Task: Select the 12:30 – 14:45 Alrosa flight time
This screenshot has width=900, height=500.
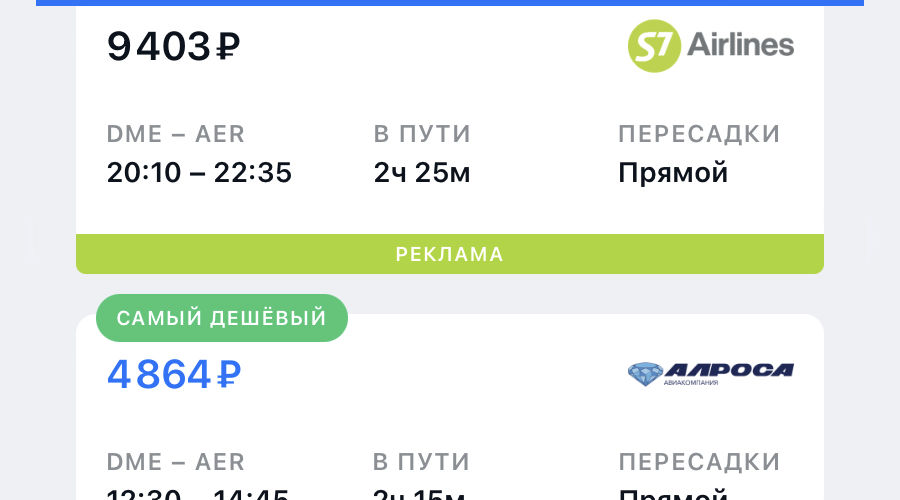Action: [x=199, y=492]
